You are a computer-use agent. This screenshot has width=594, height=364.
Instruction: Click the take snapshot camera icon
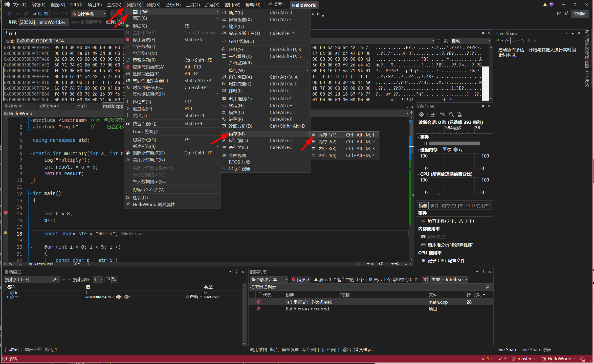[x=423, y=237]
